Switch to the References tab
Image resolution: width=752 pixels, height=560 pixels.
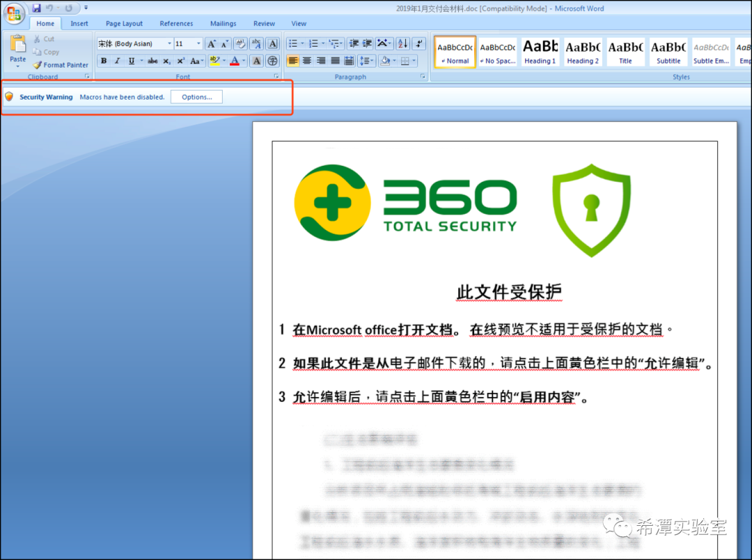pyautogui.click(x=176, y=24)
